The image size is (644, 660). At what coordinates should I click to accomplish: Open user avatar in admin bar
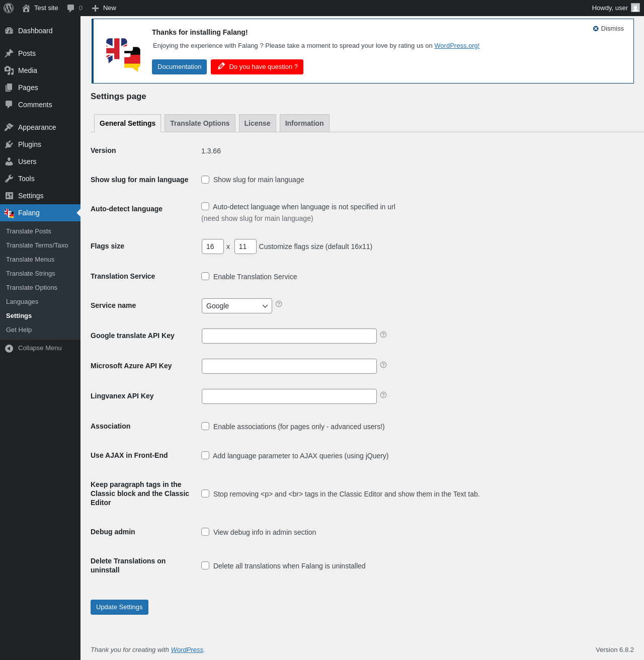635,8
